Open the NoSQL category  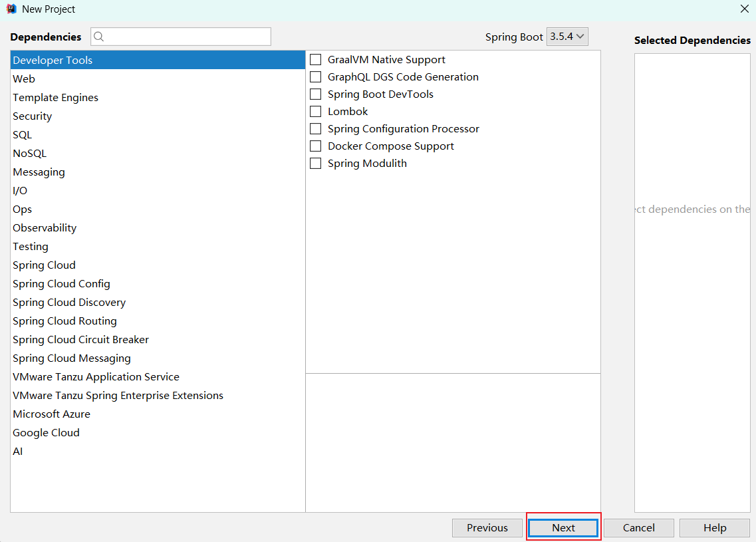[158, 154]
